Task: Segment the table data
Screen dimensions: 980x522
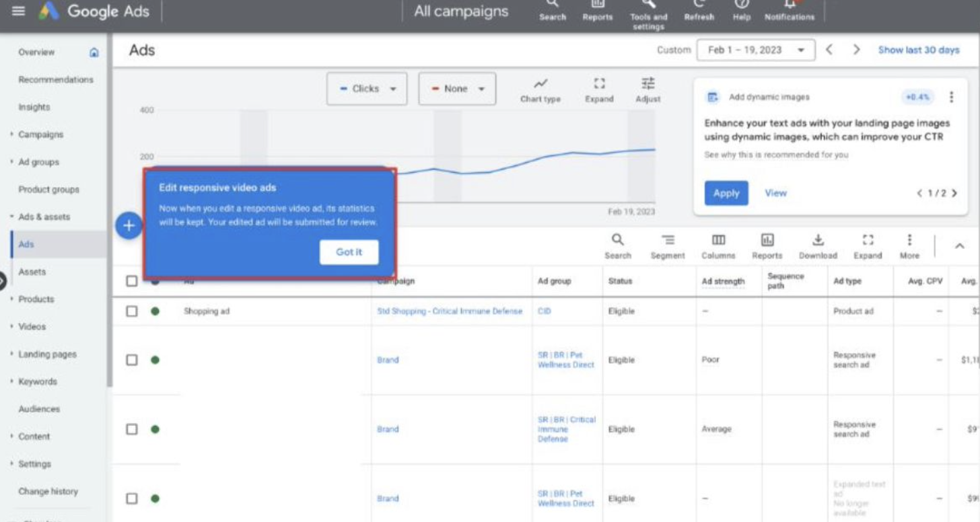Action: pos(668,246)
